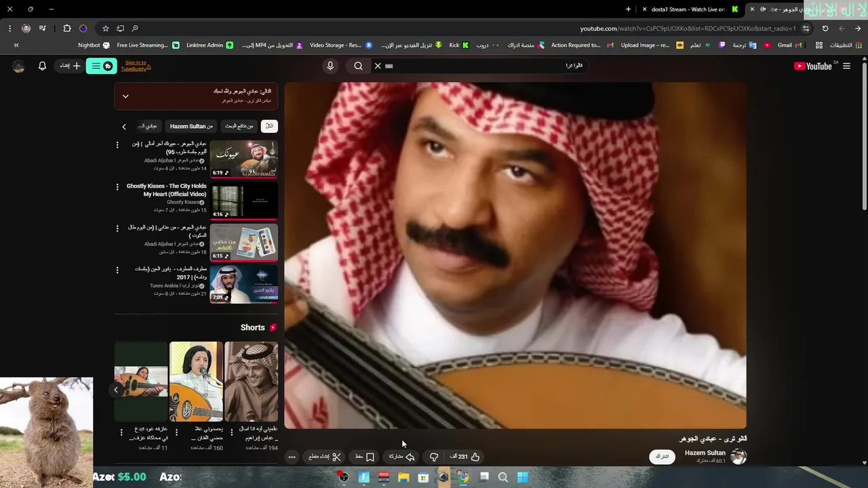Screen dimensions: 868x488
Task: Create a clip with the scissors button
Action: click(x=325, y=457)
